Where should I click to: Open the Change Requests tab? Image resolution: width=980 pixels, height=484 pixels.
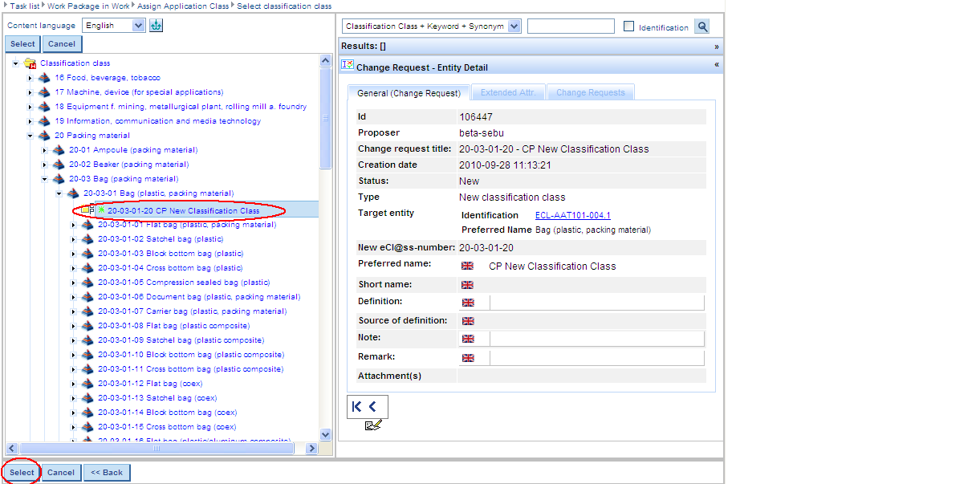tap(590, 93)
